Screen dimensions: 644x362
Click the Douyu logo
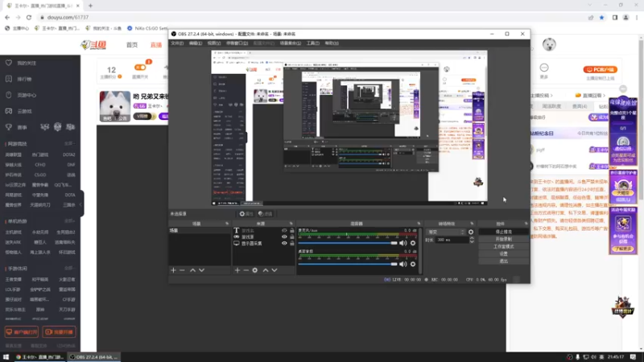coord(93,45)
